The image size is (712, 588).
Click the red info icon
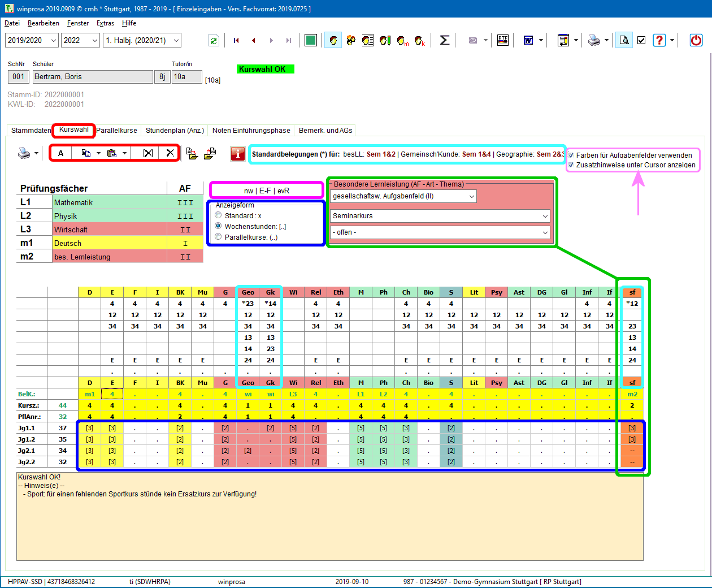tap(238, 154)
